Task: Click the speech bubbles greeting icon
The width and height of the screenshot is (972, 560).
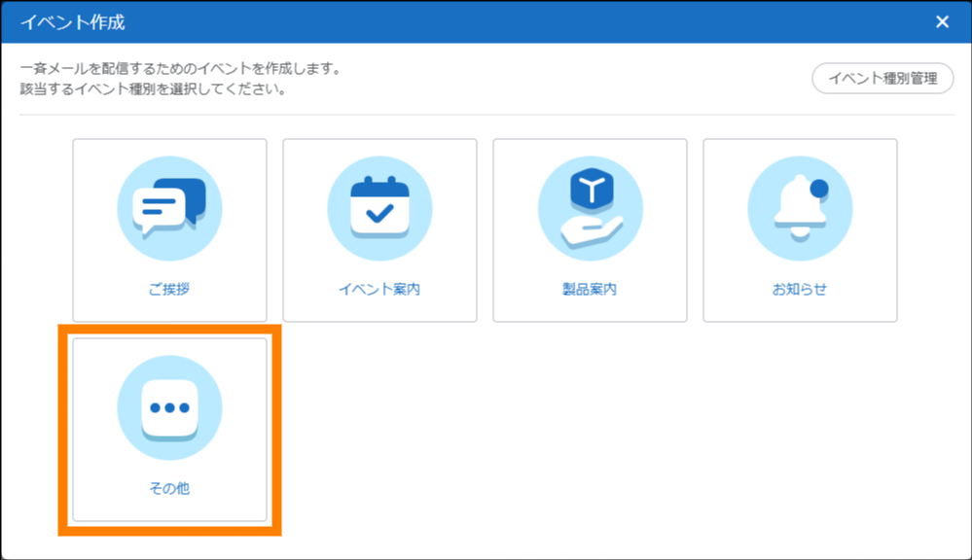Action: [169, 208]
